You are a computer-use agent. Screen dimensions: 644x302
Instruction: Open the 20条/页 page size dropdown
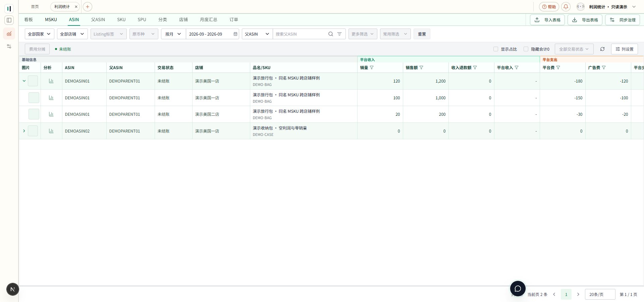tap(600, 294)
